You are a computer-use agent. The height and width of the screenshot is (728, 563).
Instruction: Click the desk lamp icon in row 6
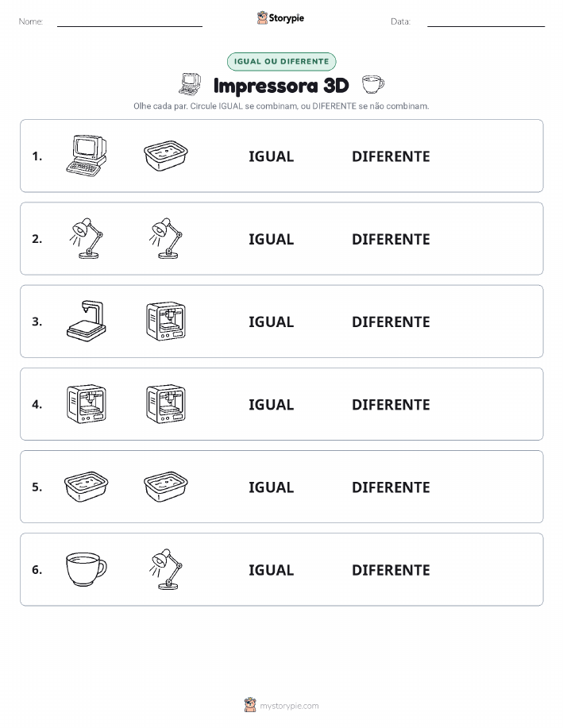tap(166, 569)
